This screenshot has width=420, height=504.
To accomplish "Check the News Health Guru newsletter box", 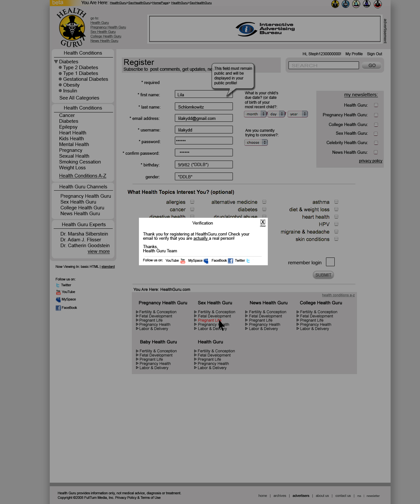I will [x=376, y=152].
